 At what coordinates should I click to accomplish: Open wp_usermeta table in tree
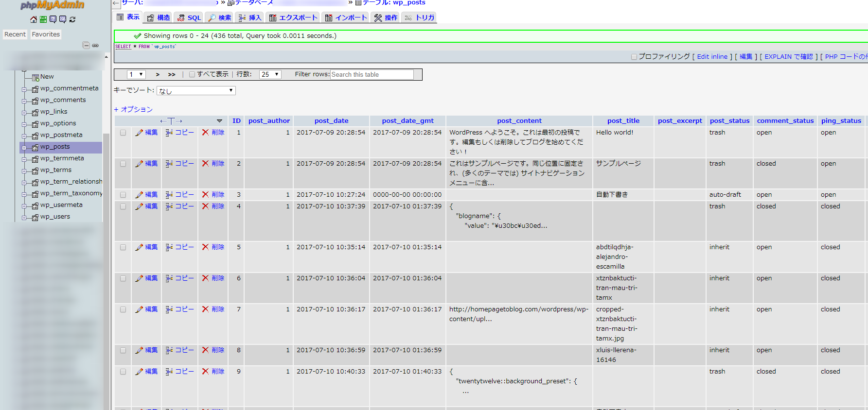pos(61,205)
